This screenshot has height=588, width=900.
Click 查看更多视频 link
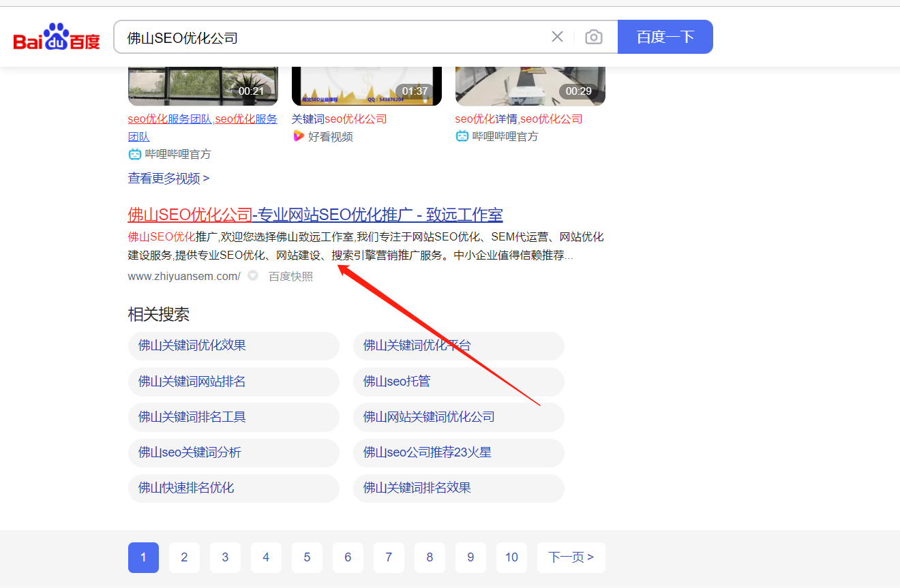click(168, 179)
